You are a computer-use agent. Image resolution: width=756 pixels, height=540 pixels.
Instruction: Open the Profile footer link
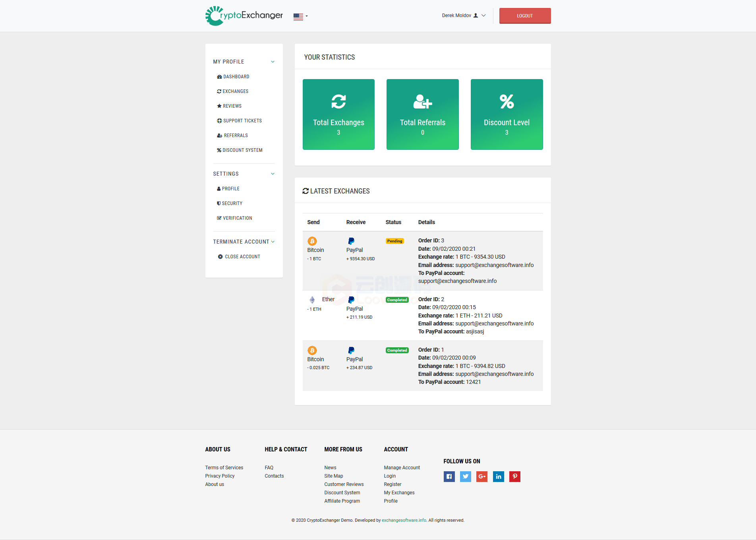[391, 501]
